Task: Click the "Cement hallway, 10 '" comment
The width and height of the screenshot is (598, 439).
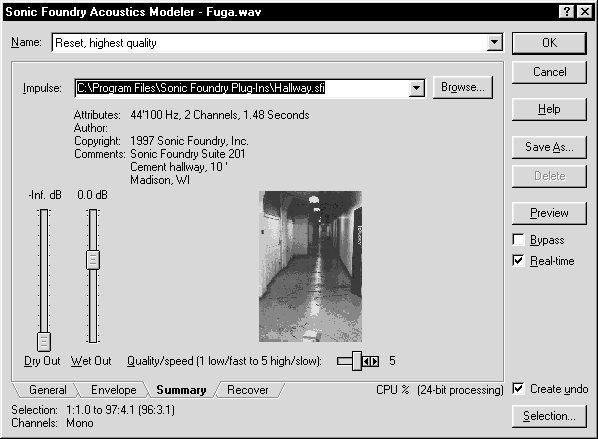Action: (179, 167)
